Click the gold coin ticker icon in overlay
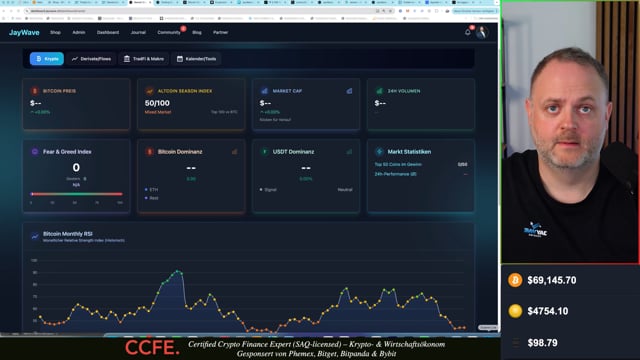The width and height of the screenshot is (640, 360). [x=515, y=311]
